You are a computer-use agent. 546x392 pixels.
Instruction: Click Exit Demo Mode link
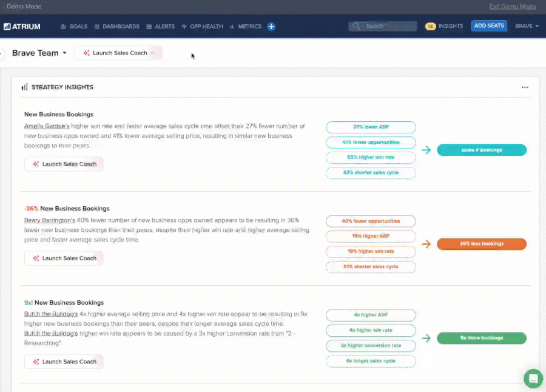point(512,6)
